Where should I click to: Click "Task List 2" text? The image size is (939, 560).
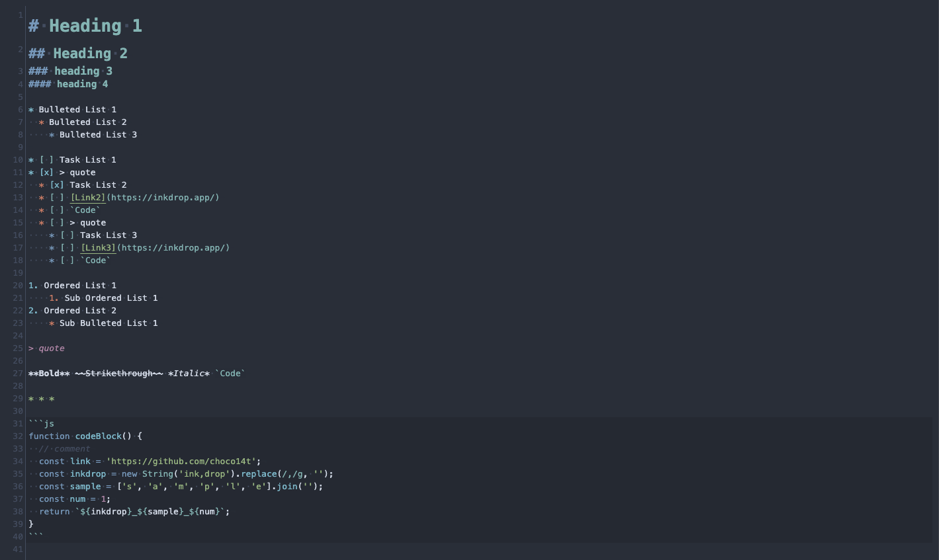pyautogui.click(x=98, y=185)
